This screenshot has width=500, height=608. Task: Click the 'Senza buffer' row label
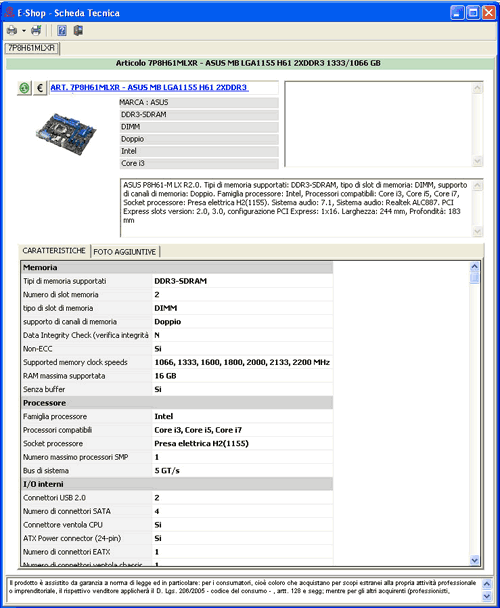point(44,389)
